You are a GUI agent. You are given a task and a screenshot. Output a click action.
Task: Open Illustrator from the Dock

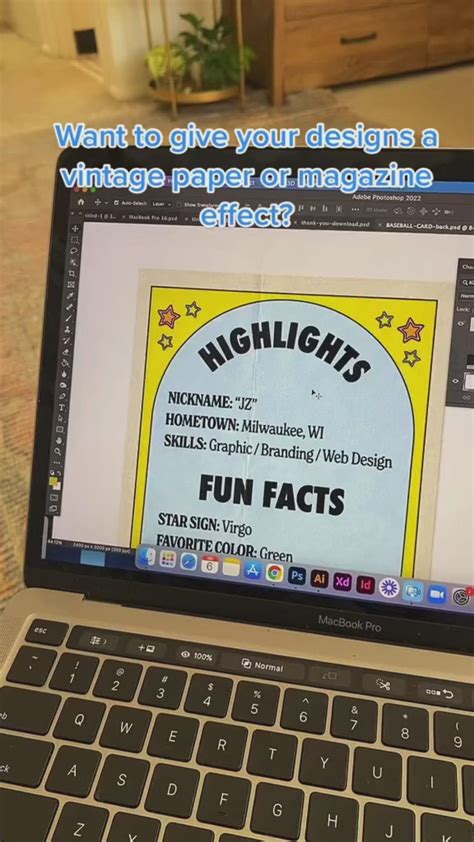[319, 579]
